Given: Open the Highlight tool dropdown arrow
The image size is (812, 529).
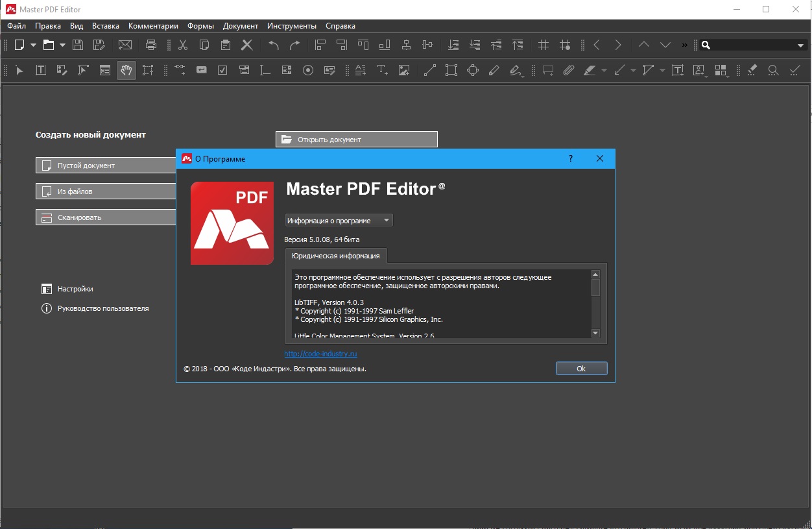Looking at the screenshot, I should click(x=604, y=70).
